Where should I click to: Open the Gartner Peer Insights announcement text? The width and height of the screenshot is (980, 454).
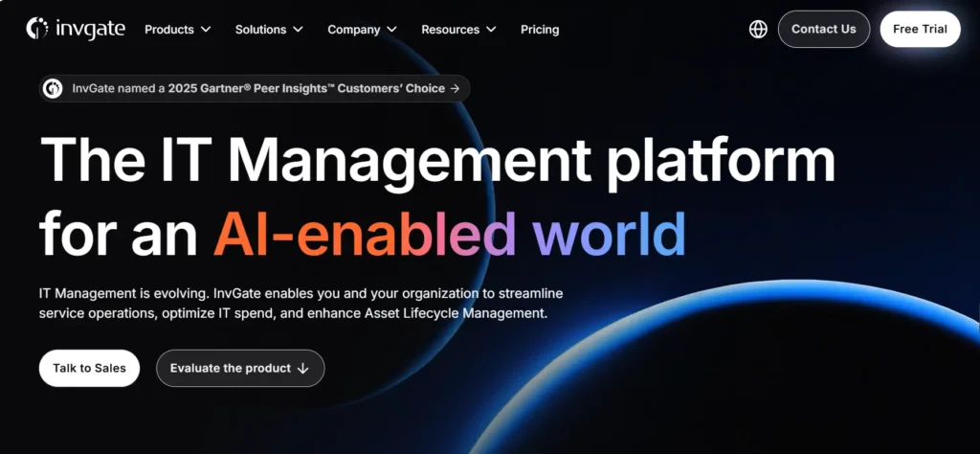pyautogui.click(x=258, y=88)
